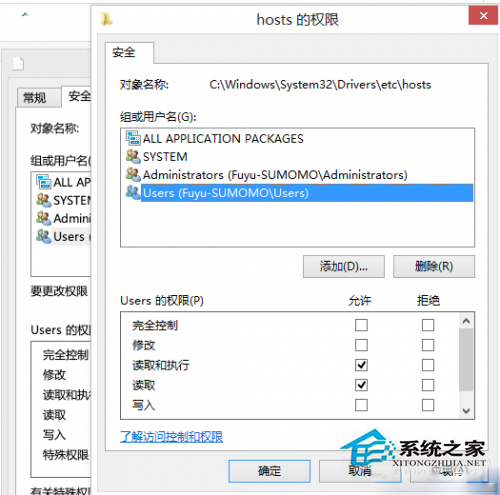Click the Users group icon in highlighted row
500x495 pixels.
(133, 192)
